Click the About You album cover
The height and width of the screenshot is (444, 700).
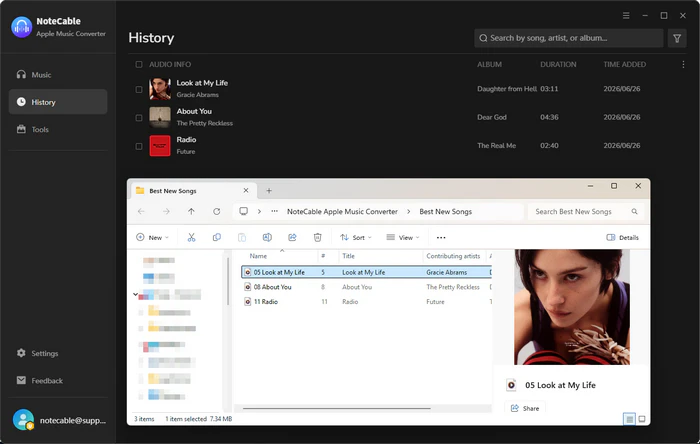160,117
